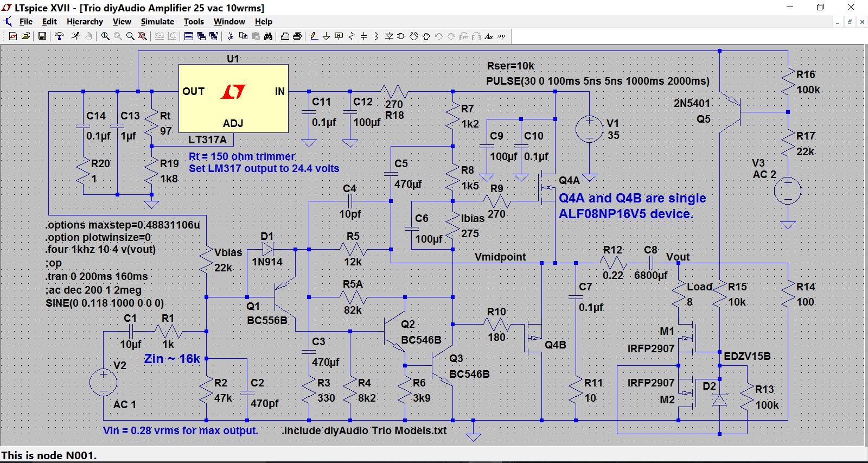Restore the inner schematic window
The width and height of the screenshot is (868, 463).
850,22
